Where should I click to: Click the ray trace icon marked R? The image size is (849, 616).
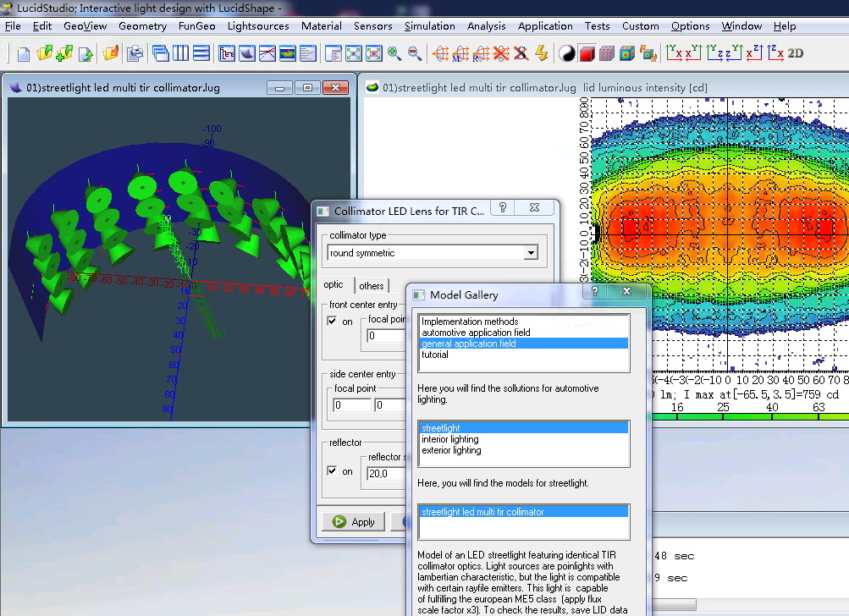tap(480, 53)
